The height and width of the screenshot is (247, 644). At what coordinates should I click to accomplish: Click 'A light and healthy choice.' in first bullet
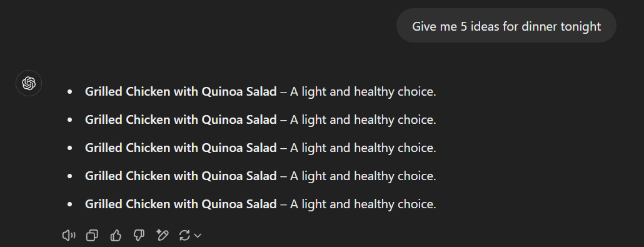click(363, 92)
